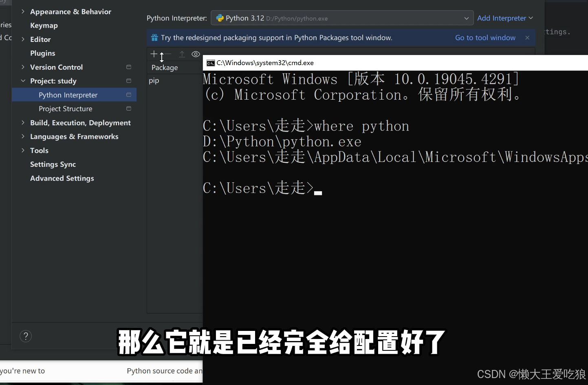Follow the Go to tool window link
Screen dimensions: 588x385
point(485,37)
